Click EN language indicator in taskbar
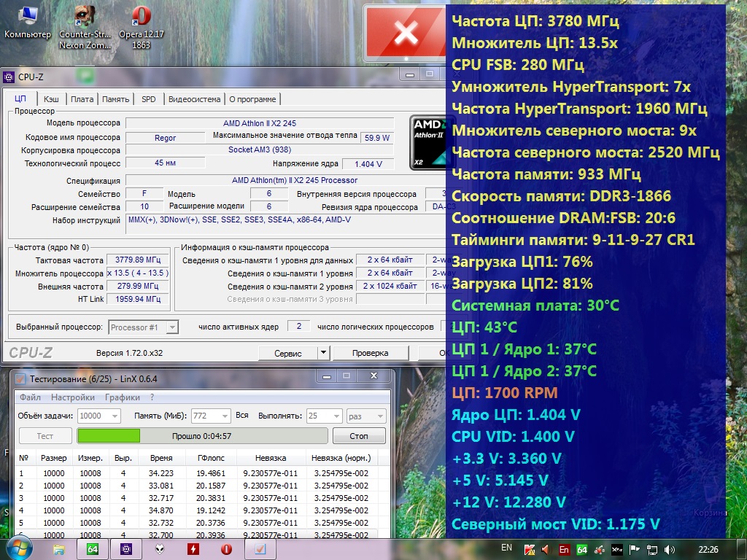 [x=506, y=548]
